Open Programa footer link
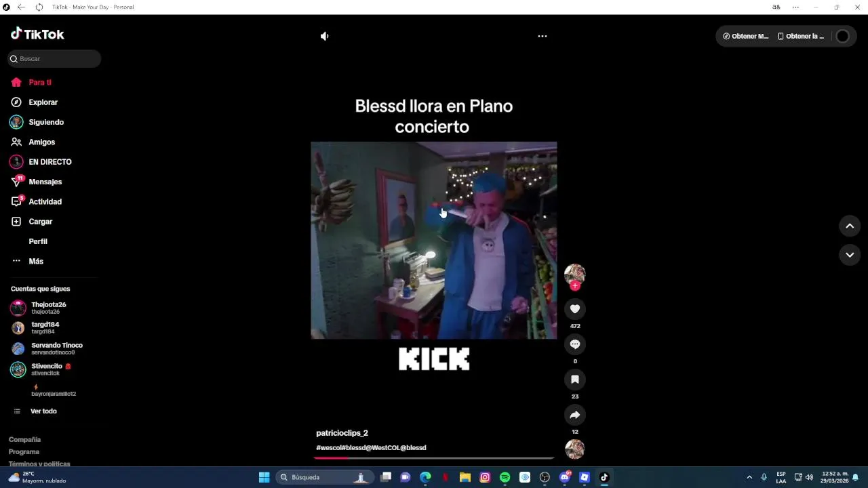The height and width of the screenshot is (488, 868). pos(24,452)
